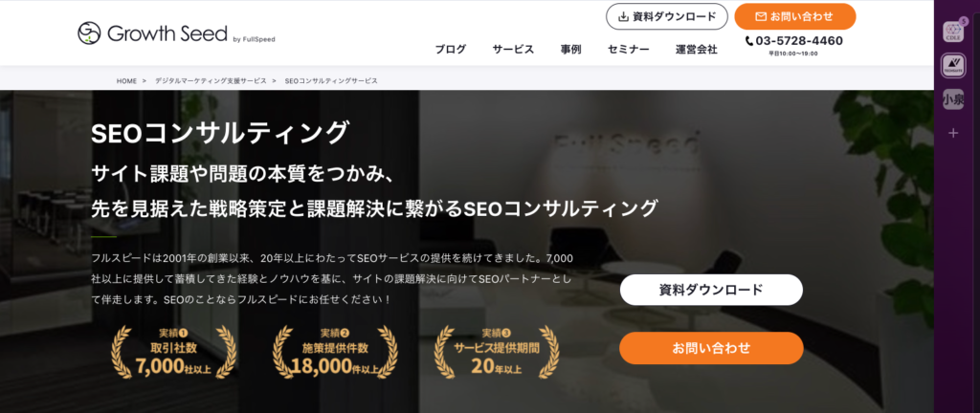Click white 資料ダウンロード button in hero
The width and height of the screenshot is (980, 413).
[x=711, y=290]
